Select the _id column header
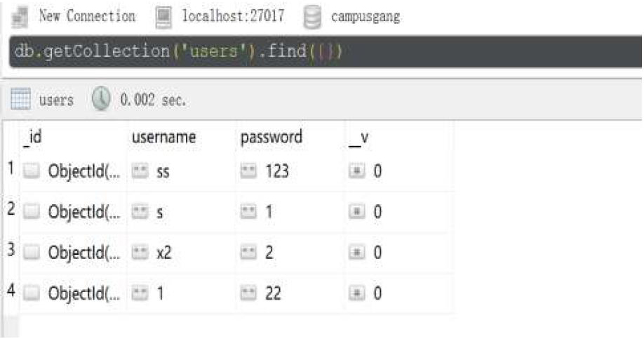Screen dimensions: 644x339 pos(32,137)
